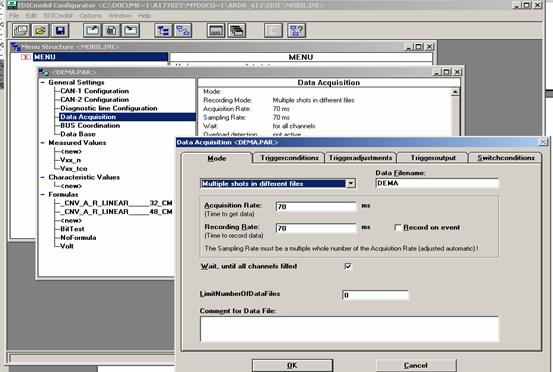Image resolution: width=553 pixels, height=372 pixels.
Task: Select Data Base in the tree
Action: click(x=78, y=134)
